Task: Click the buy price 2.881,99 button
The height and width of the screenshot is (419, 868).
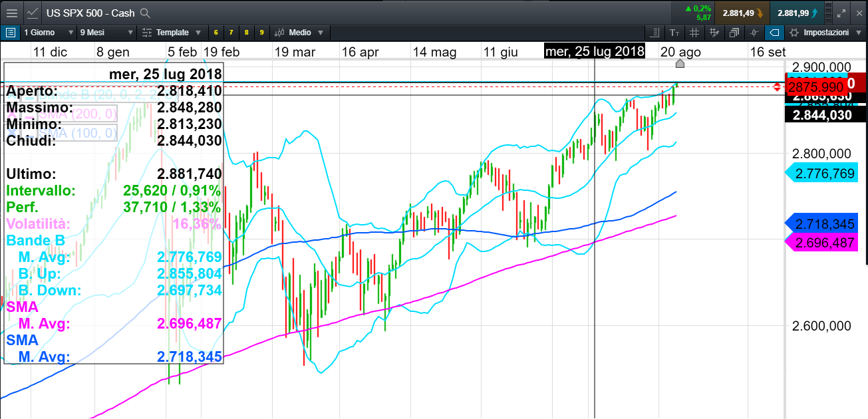Action: [797, 13]
